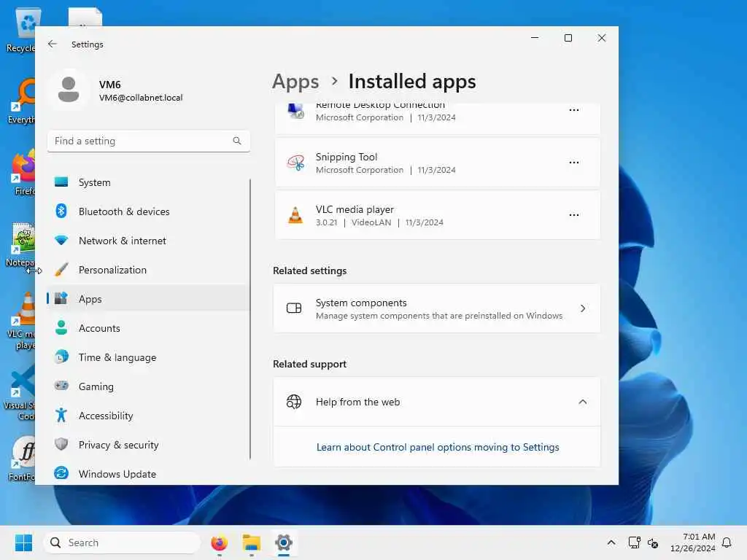The height and width of the screenshot is (560, 747).
Task: Click the VM6 user profile avatar
Action: pyautogui.click(x=69, y=90)
